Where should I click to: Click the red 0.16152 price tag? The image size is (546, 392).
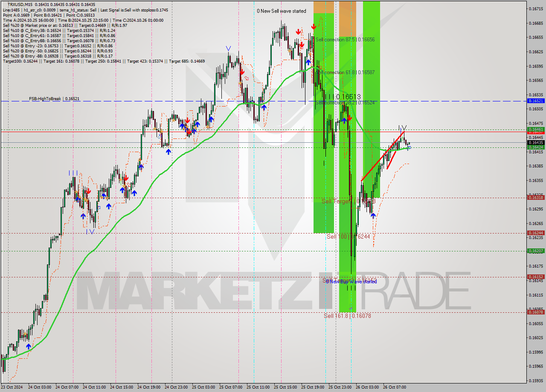[x=536, y=277]
